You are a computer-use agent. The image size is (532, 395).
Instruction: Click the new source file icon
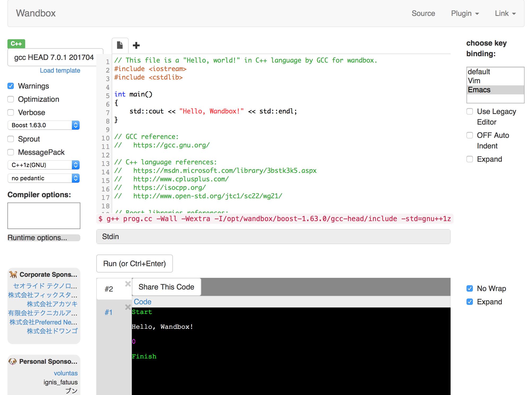coord(120,45)
